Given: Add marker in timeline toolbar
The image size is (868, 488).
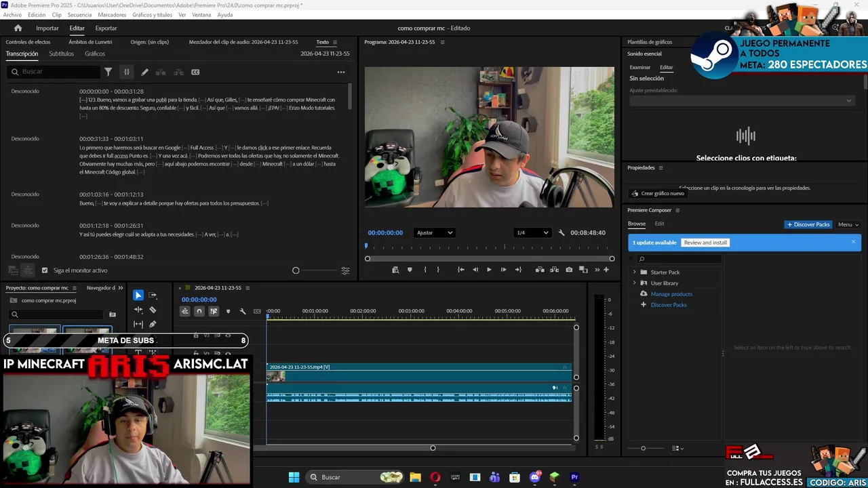Looking at the screenshot, I should tap(228, 311).
